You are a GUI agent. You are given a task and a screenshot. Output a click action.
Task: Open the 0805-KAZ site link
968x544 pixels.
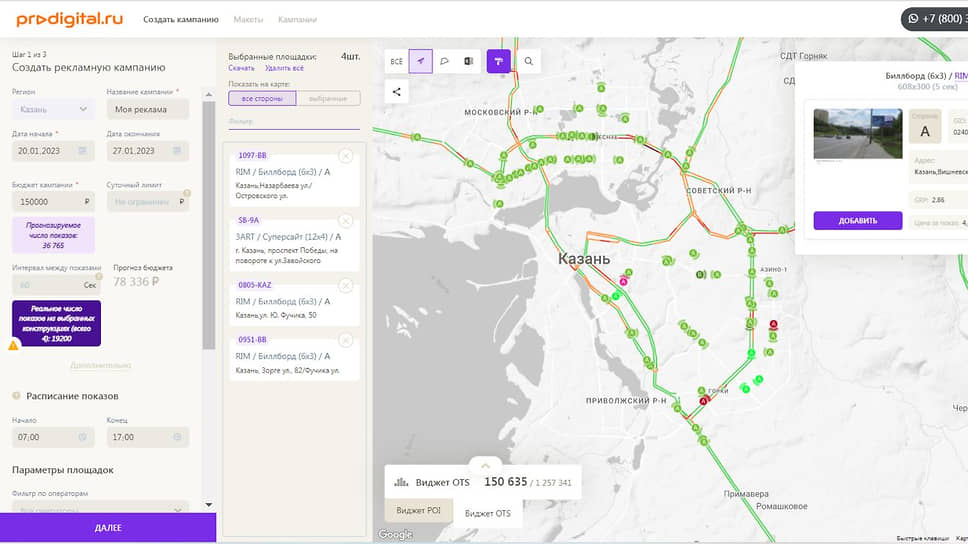tap(254, 285)
